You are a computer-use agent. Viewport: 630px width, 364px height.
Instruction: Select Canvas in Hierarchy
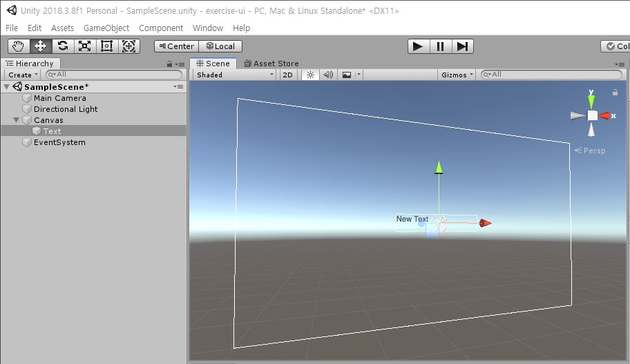tap(48, 120)
